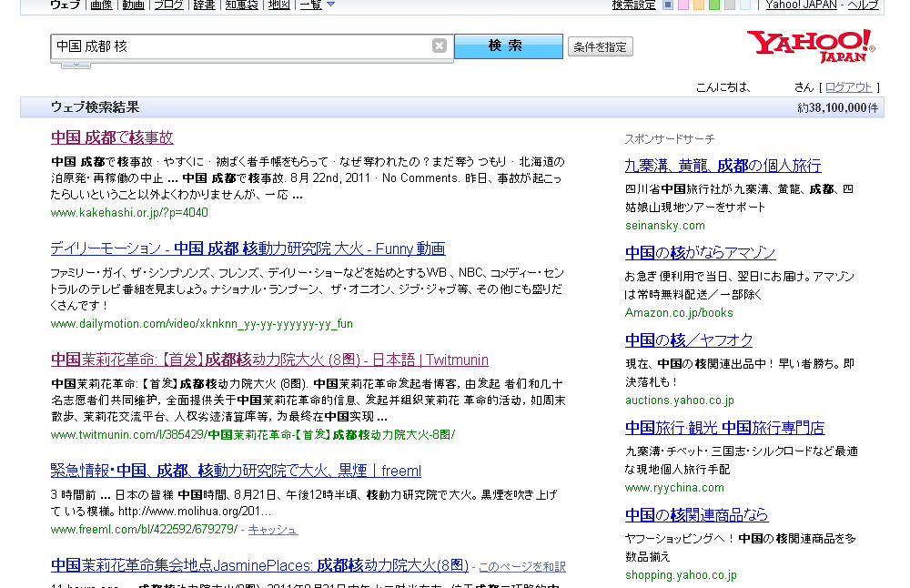This screenshot has width=910, height=588.
Task: Select the pale-blue theme color swatch
Action: click(745, 5)
